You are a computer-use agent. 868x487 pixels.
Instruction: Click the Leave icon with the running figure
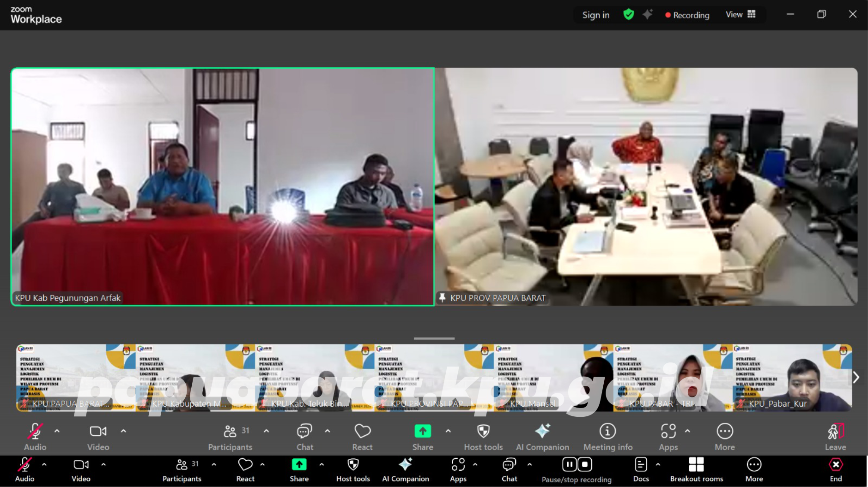coord(835,432)
